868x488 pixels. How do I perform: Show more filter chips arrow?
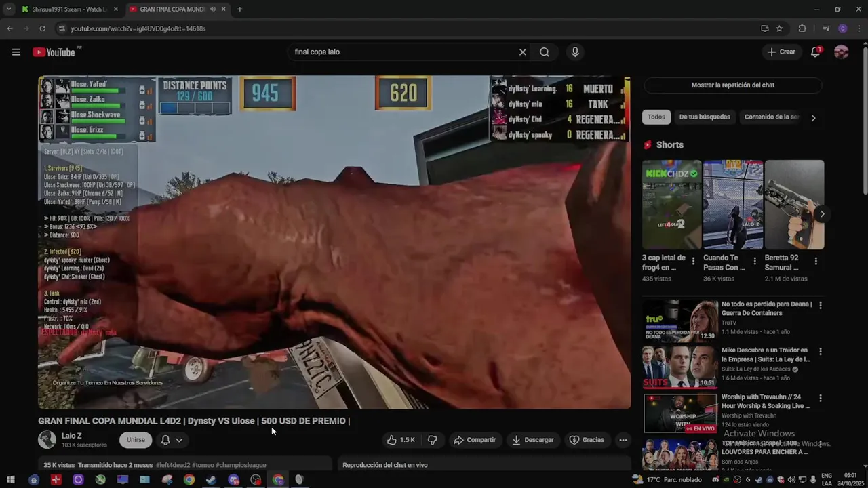(x=813, y=118)
